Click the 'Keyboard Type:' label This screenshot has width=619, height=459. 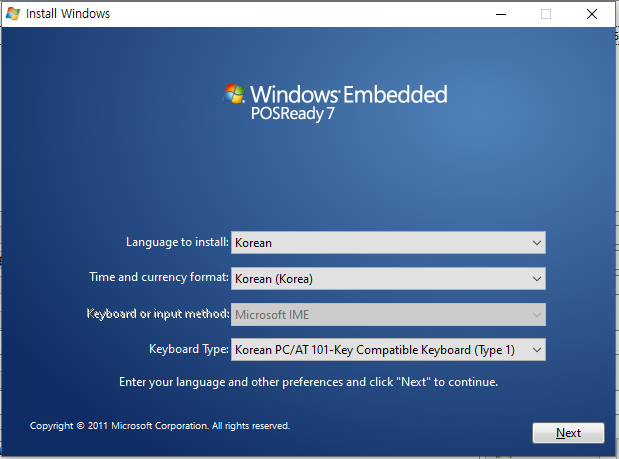tap(189, 349)
